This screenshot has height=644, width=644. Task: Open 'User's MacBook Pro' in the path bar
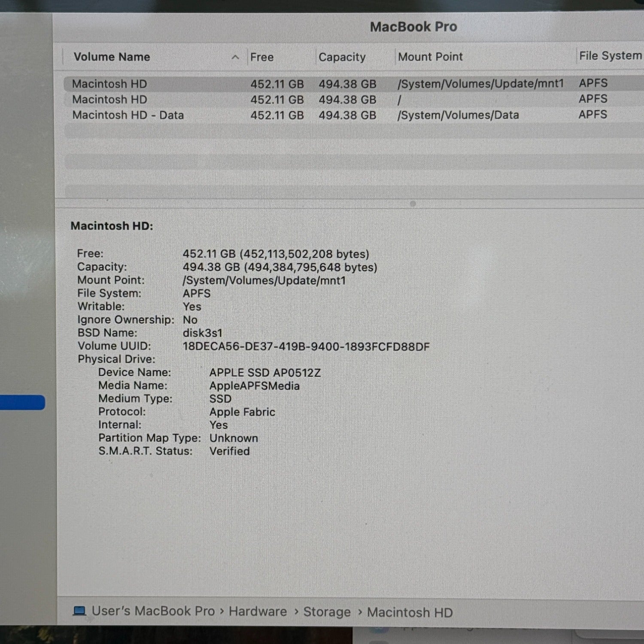point(153,611)
